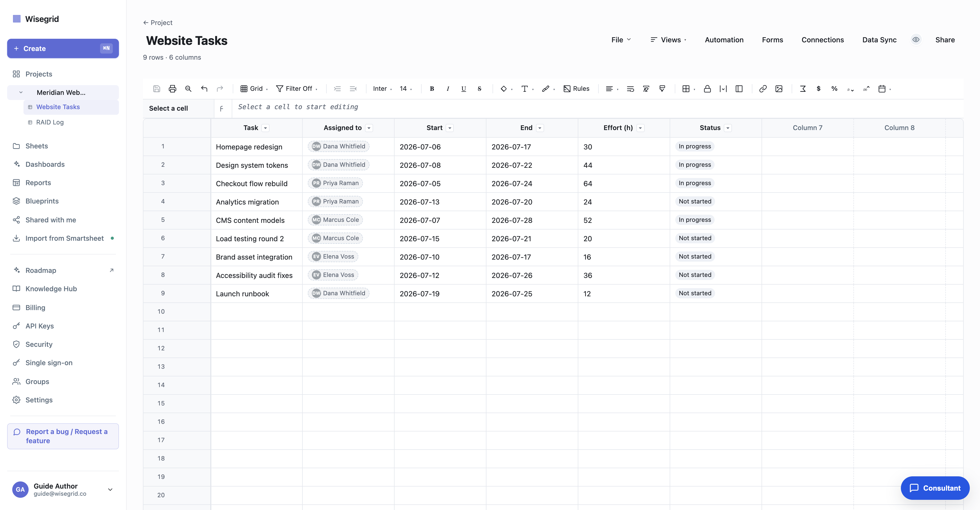This screenshot has height=510, width=980.
Task: Click the outdent rows icon
Action: (353, 88)
